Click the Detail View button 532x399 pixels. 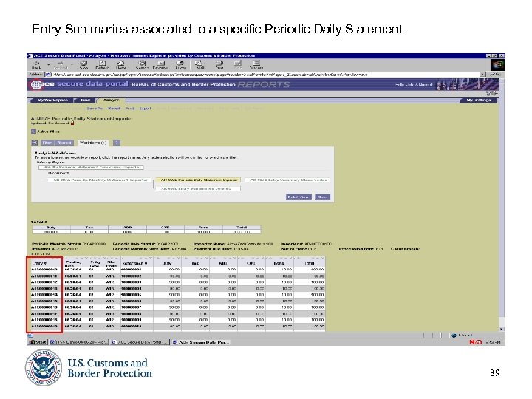[299, 197]
